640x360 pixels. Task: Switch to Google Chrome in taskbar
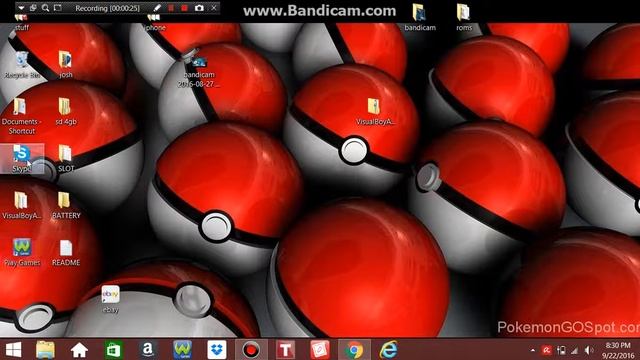pos(354,350)
